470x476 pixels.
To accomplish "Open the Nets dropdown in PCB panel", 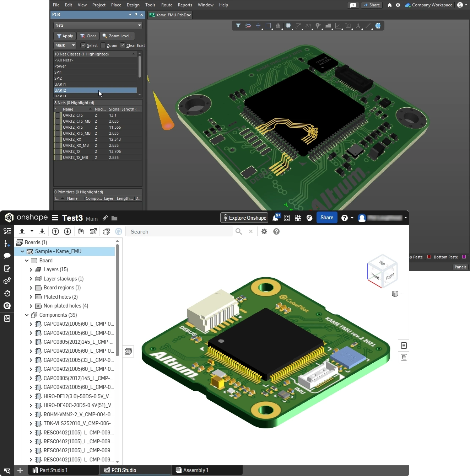I will click(98, 25).
